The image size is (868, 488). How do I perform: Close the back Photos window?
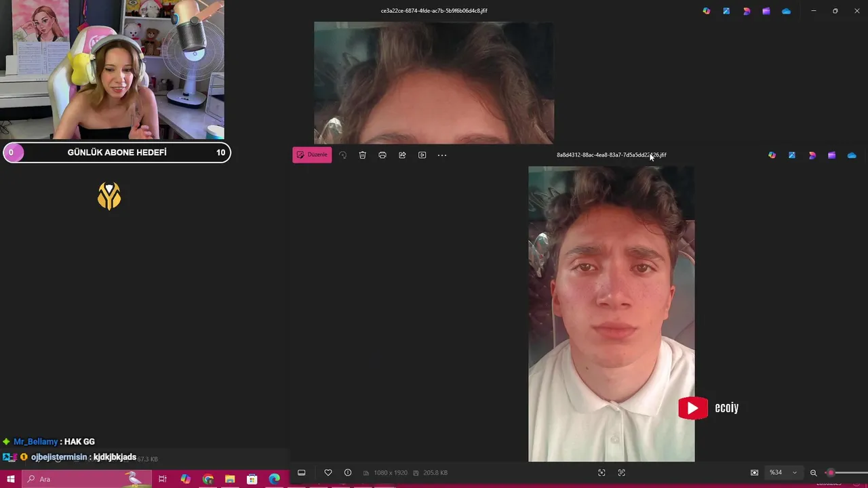[856, 11]
